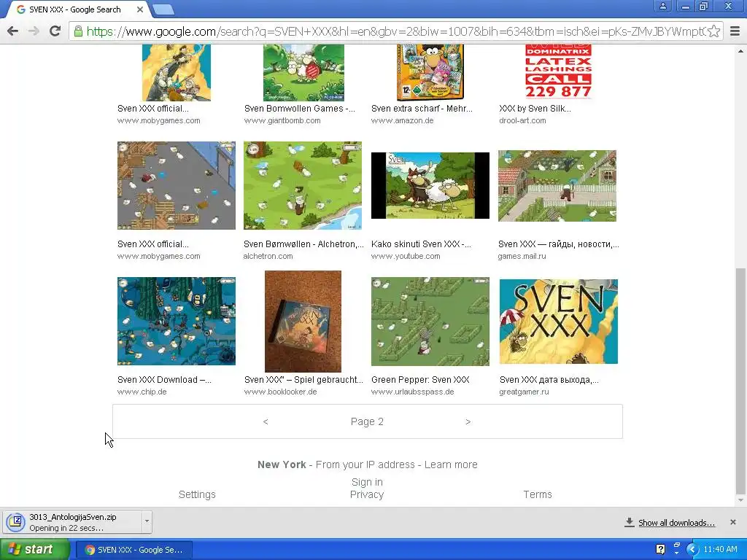Click the help question mark tray icon
Image resolution: width=747 pixels, height=560 pixels.
click(660, 550)
